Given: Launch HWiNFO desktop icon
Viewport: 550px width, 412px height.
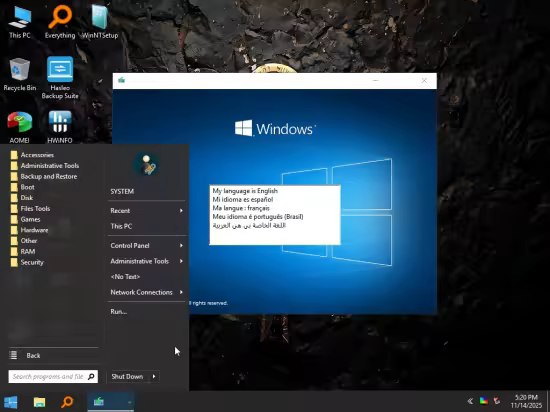Looking at the screenshot, I should [x=60, y=127].
